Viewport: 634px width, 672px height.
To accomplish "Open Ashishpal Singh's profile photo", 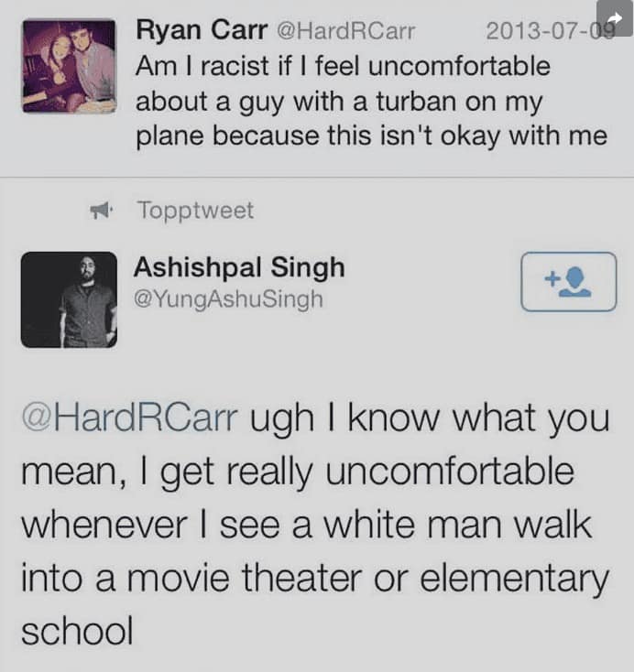I will [x=69, y=299].
